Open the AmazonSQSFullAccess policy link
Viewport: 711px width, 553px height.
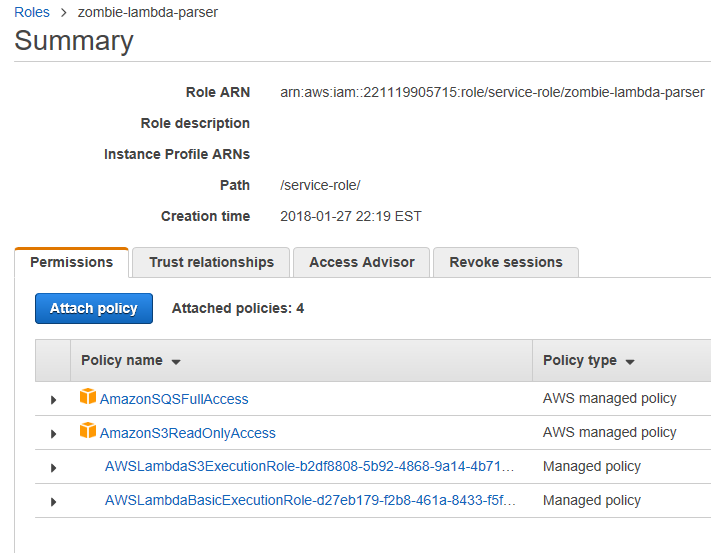(x=174, y=399)
